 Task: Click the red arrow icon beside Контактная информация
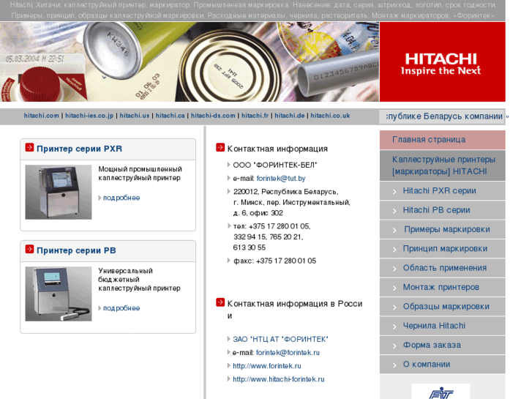pos(220,147)
